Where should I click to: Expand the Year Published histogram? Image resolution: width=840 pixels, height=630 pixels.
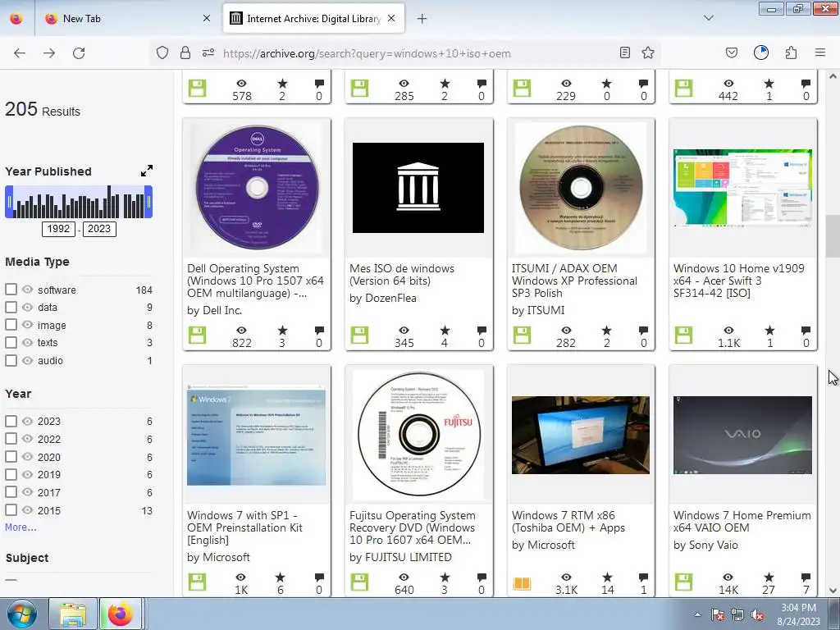point(147,171)
